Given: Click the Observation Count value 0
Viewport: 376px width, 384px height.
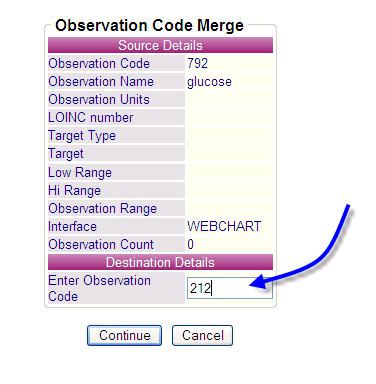Looking at the screenshot, I should click(190, 244).
